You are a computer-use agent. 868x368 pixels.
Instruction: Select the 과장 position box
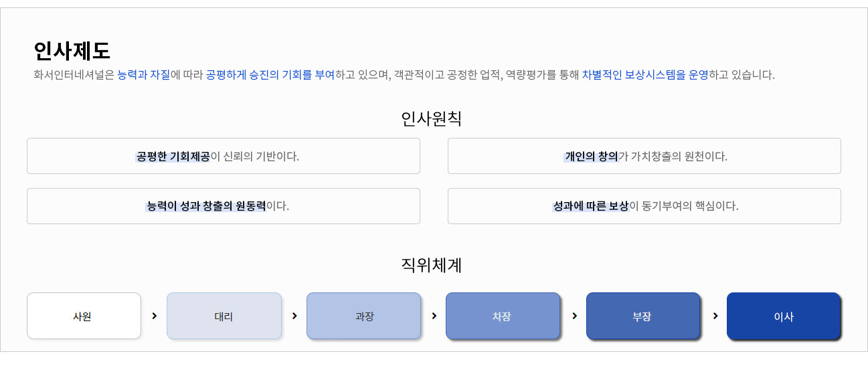(x=364, y=316)
